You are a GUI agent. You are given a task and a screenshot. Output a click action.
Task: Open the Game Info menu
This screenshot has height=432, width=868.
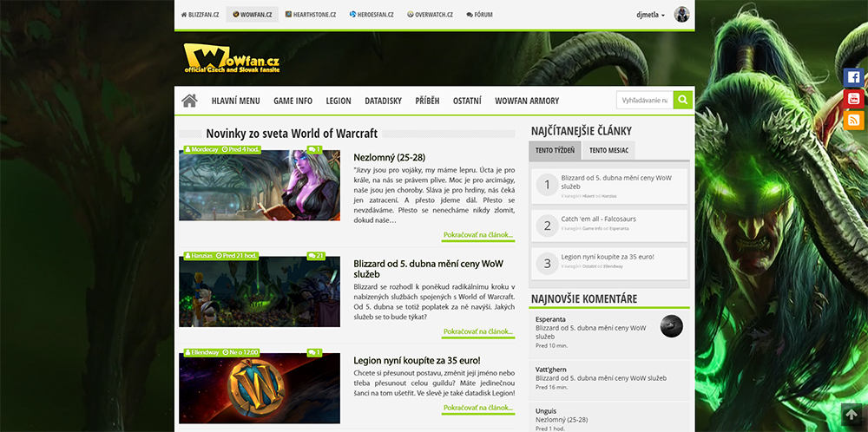click(x=293, y=101)
